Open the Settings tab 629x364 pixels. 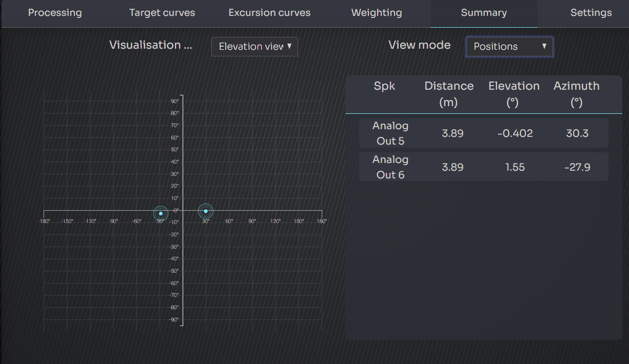(x=591, y=13)
